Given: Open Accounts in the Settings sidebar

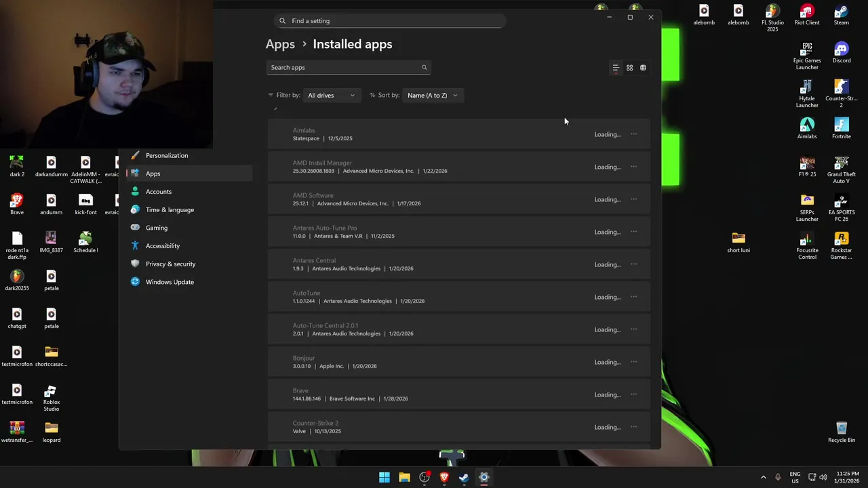Looking at the screenshot, I should click(189, 192).
